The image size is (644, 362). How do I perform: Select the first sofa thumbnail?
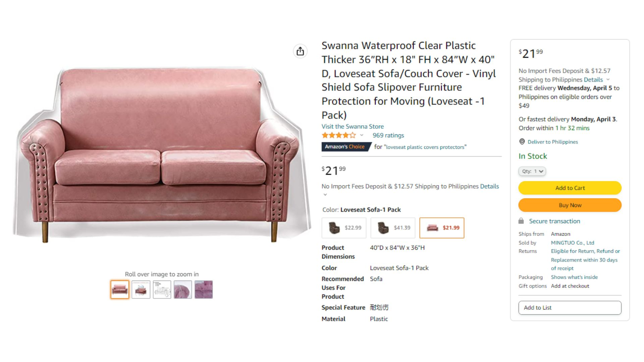(120, 290)
